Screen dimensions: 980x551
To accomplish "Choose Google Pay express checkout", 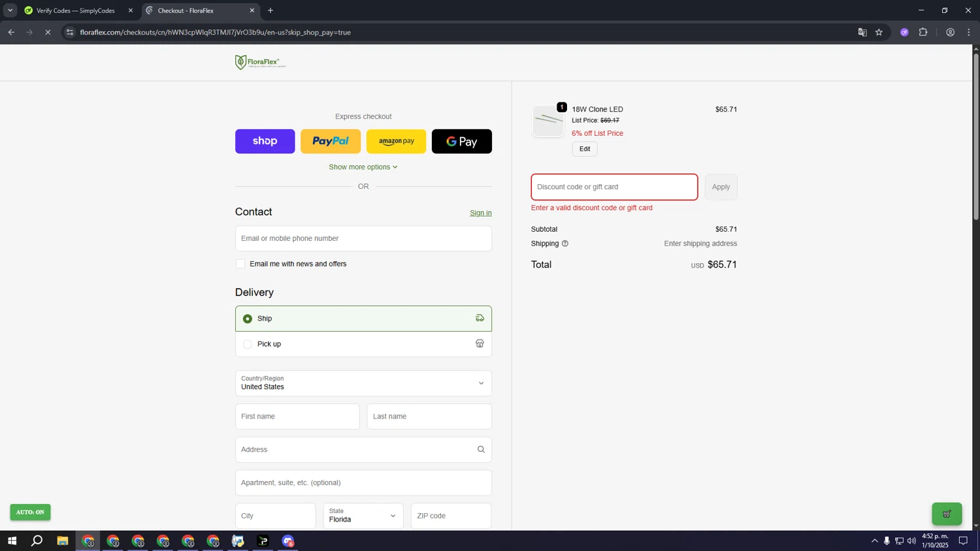I will [462, 141].
